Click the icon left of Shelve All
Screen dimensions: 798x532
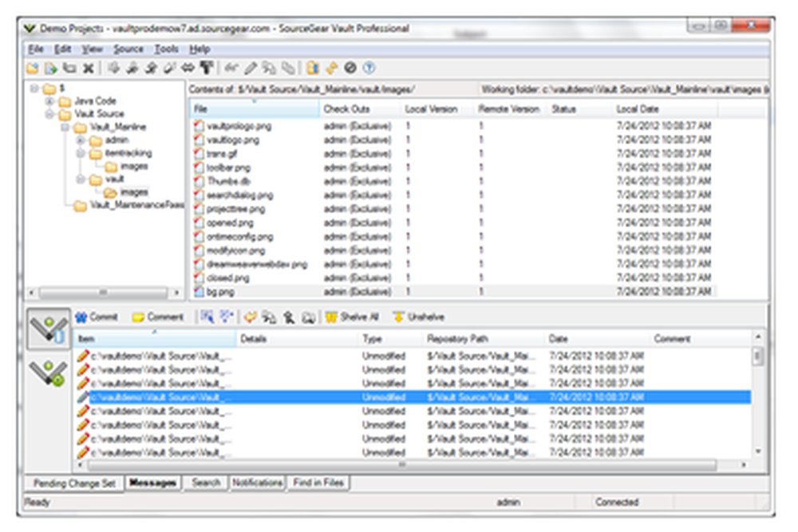[331, 317]
